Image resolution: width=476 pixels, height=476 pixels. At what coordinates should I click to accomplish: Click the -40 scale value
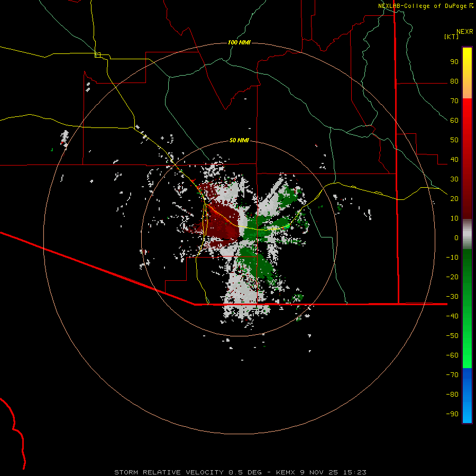click(452, 316)
